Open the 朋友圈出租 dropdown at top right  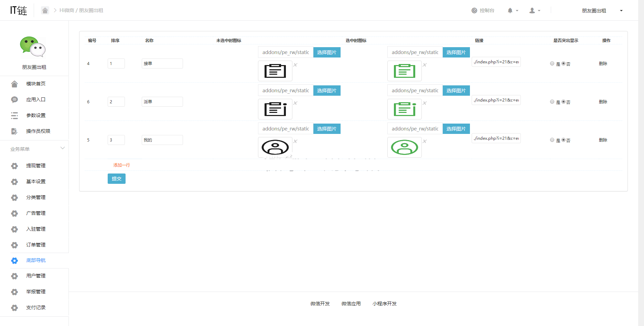(602, 11)
